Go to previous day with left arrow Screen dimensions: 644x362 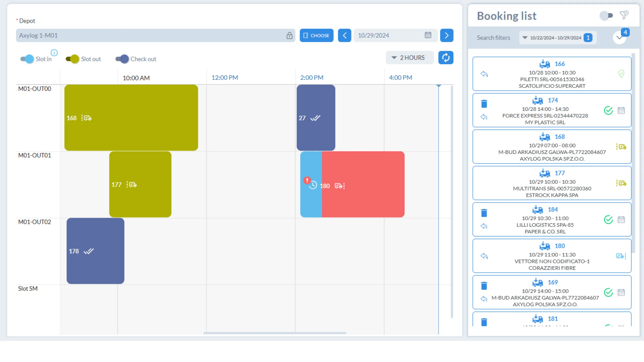click(344, 35)
